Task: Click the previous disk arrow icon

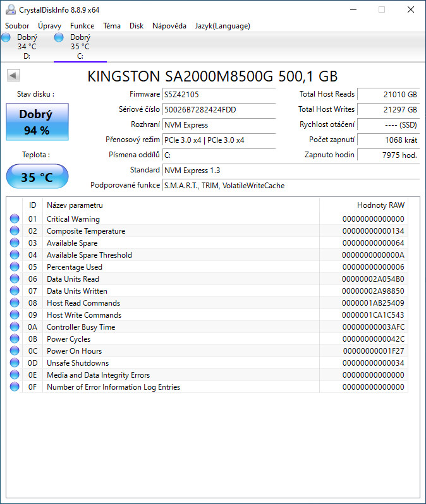Action: (x=13, y=76)
